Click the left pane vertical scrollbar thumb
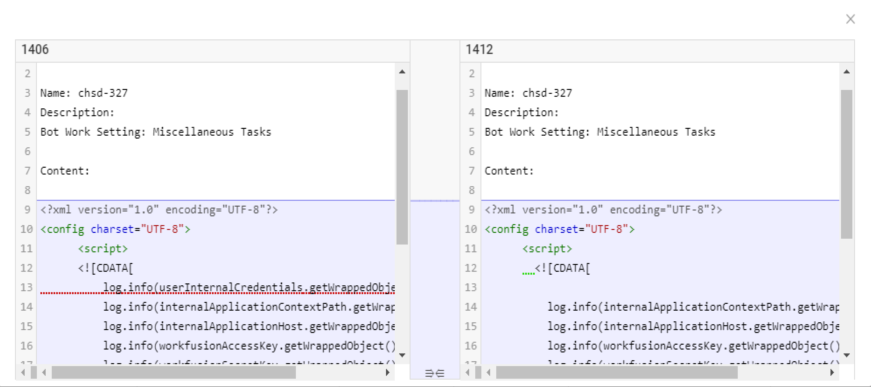This screenshot has height=387, width=871. [402, 167]
